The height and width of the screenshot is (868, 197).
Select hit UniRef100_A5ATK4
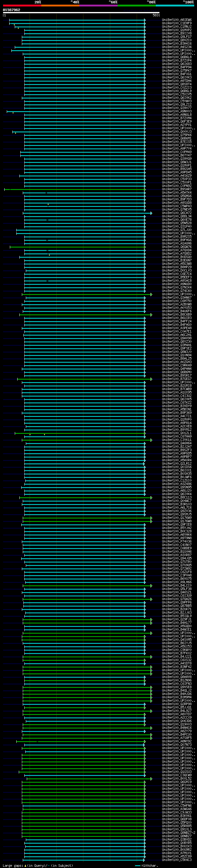click(x=177, y=193)
